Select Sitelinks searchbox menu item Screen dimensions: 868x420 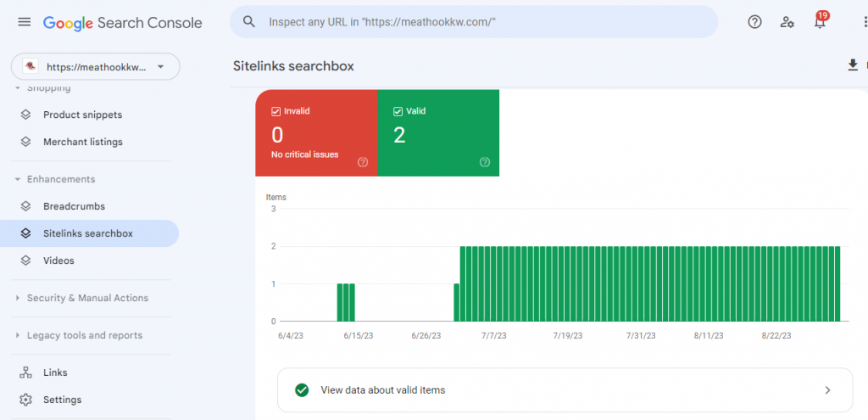[x=89, y=233]
